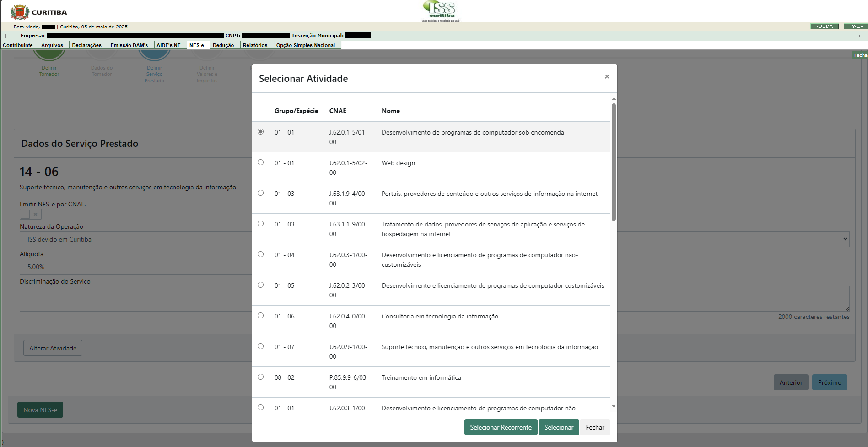This screenshot has width=868, height=447.
Task: Click the ISS Curitiba logo
Action: [x=441, y=11]
